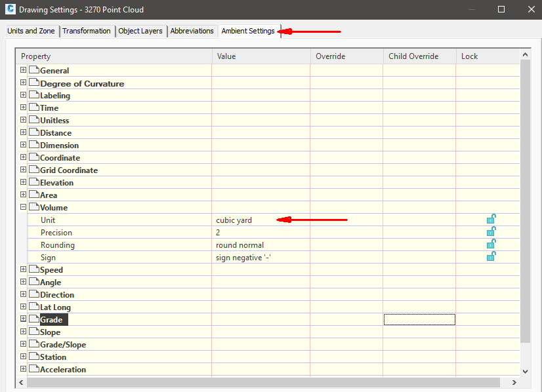The height and width of the screenshot is (392, 542).
Task: Lock the Rounding property using its padlock
Action: 491,245
